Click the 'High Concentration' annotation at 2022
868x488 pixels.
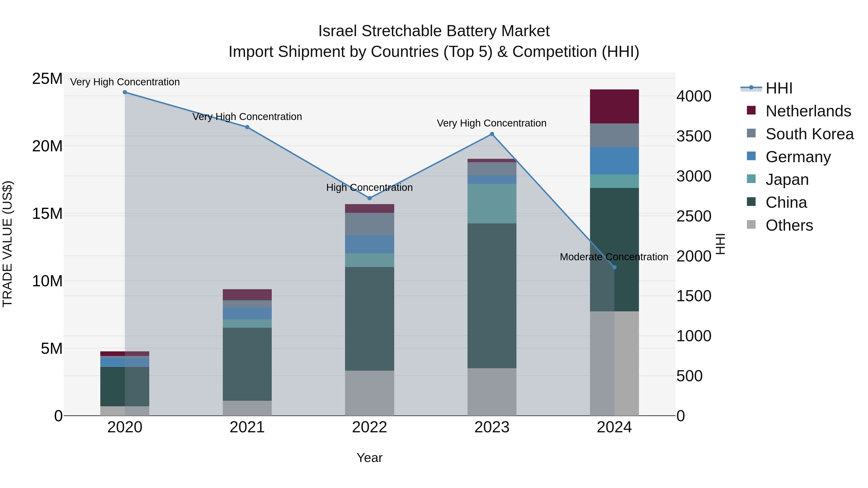tap(370, 187)
